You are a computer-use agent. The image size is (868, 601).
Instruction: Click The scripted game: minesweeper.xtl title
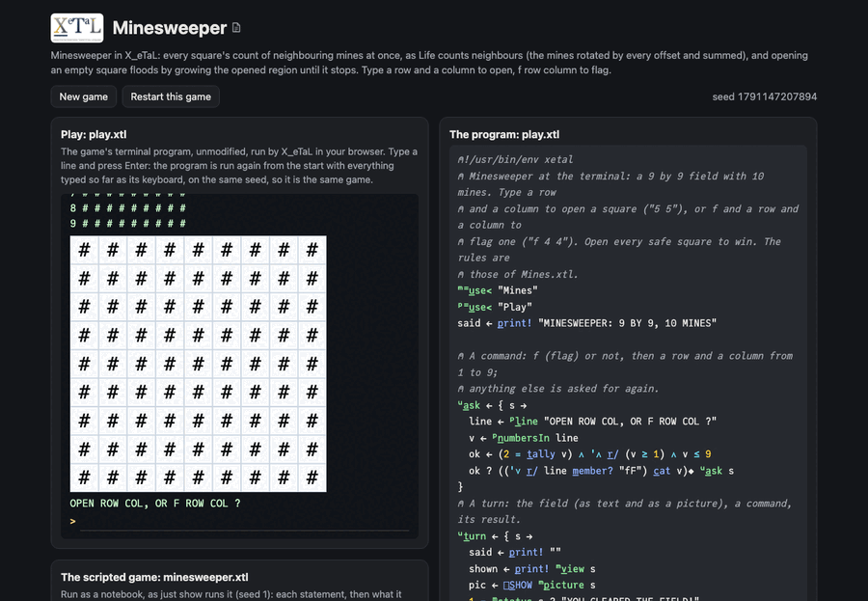(154, 577)
